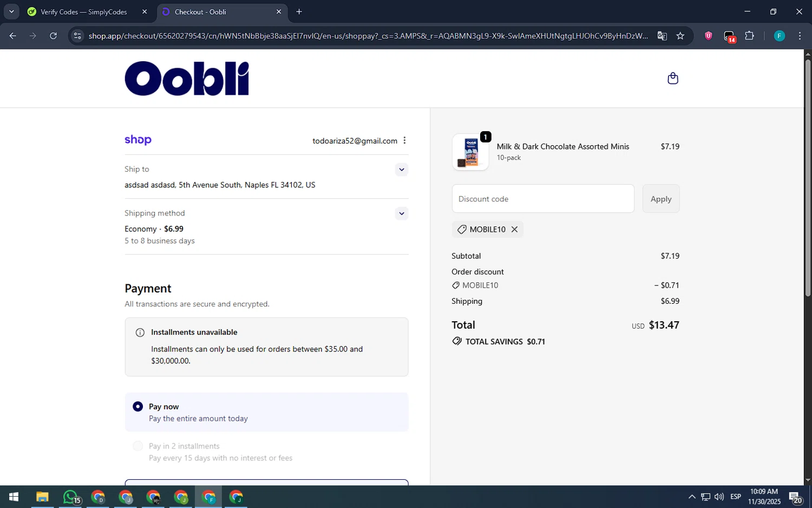This screenshot has width=812, height=508.
Task: Expand the Shipping method section
Action: 401,213
